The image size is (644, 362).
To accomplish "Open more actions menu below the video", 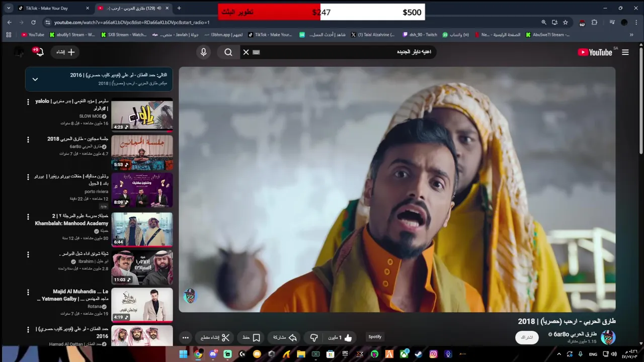I will coord(185,337).
